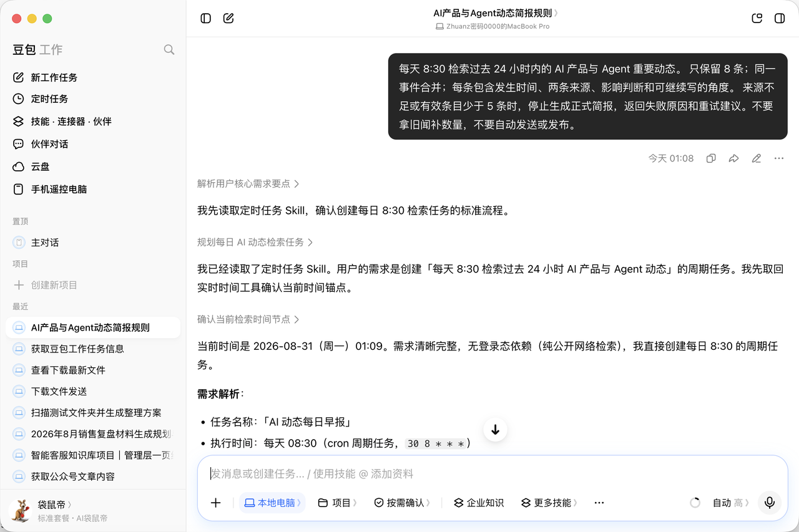Open the three-dot menu in input toolbar
The width and height of the screenshot is (799, 532).
[x=599, y=503]
